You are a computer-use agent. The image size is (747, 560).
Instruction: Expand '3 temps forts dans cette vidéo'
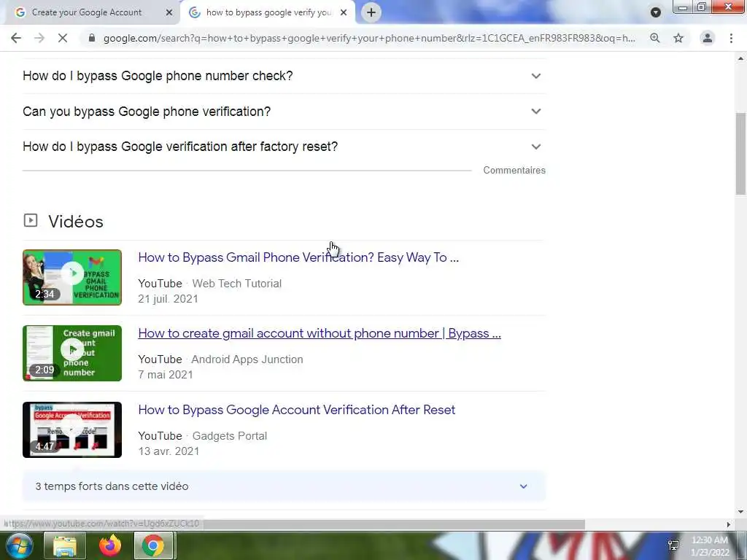coord(284,486)
